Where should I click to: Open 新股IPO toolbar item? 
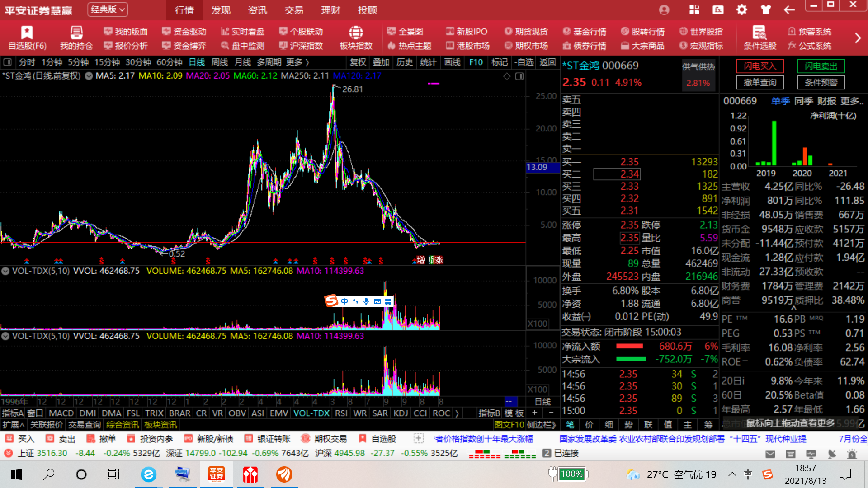[x=467, y=31]
